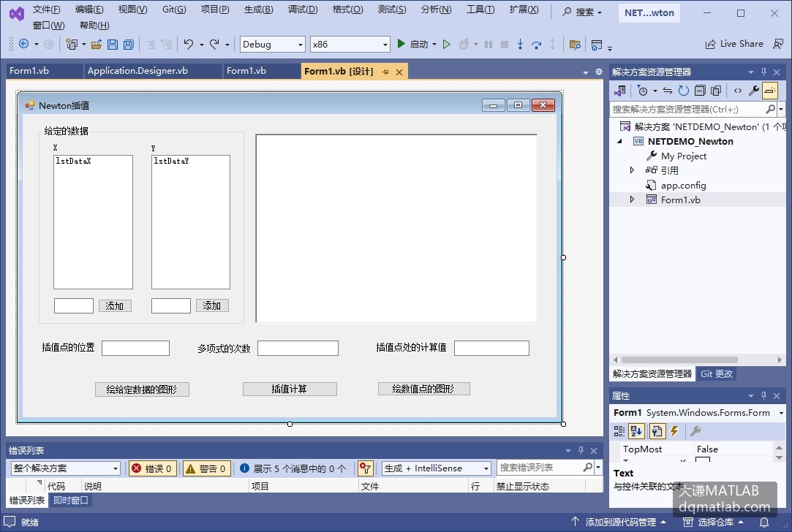
Task: Click the Live Share button
Action: pos(734,44)
